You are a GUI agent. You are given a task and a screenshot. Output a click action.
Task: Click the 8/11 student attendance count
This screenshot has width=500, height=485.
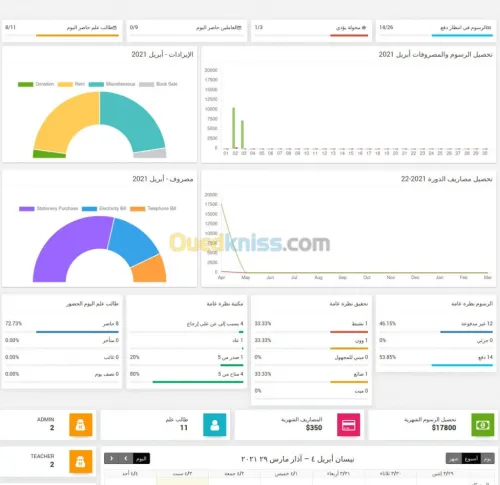[10, 27]
